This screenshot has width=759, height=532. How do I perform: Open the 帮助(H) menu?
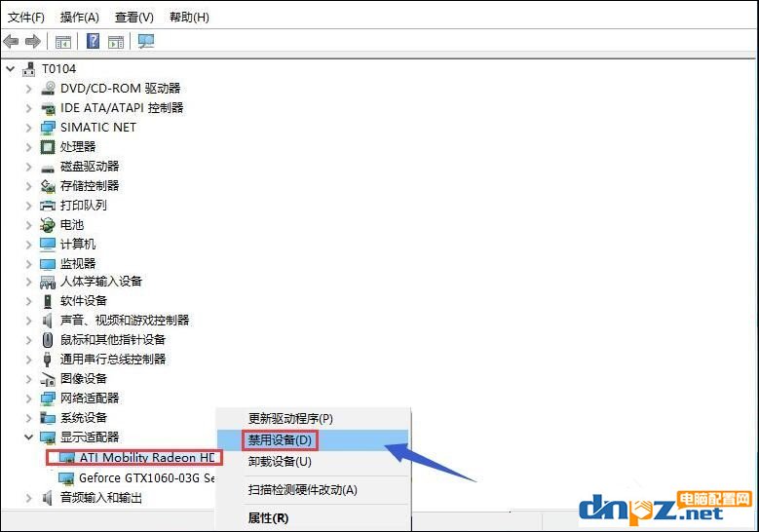tap(189, 18)
